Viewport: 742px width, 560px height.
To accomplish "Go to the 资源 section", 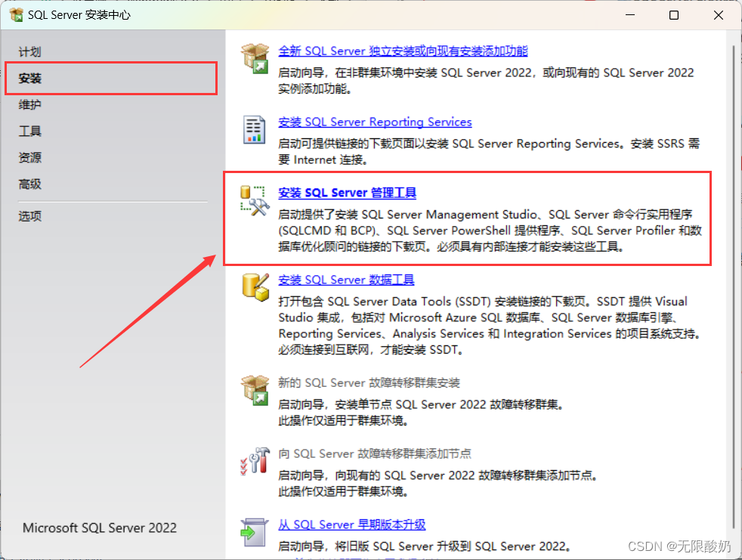I will (29, 158).
